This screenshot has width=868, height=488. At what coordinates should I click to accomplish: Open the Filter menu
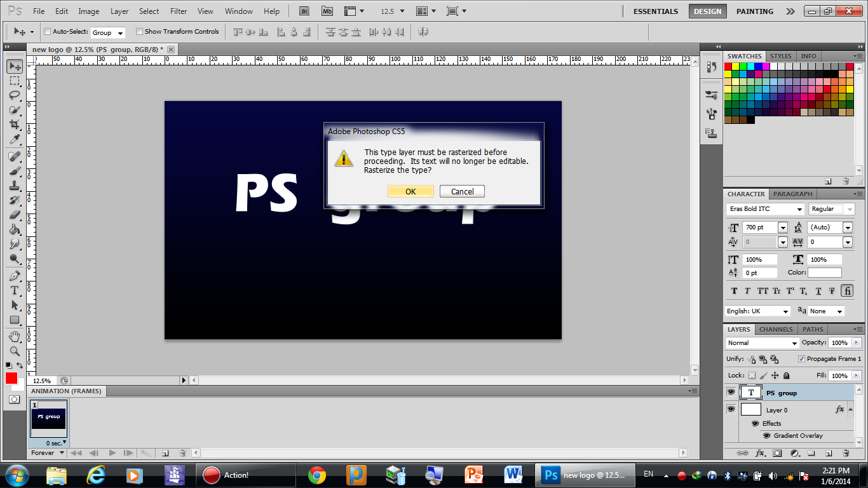coord(179,11)
